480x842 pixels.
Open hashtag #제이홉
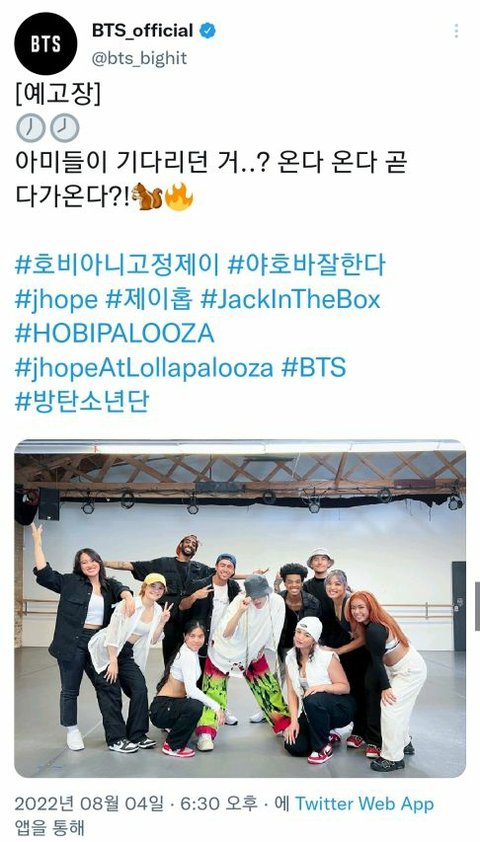click(149, 300)
